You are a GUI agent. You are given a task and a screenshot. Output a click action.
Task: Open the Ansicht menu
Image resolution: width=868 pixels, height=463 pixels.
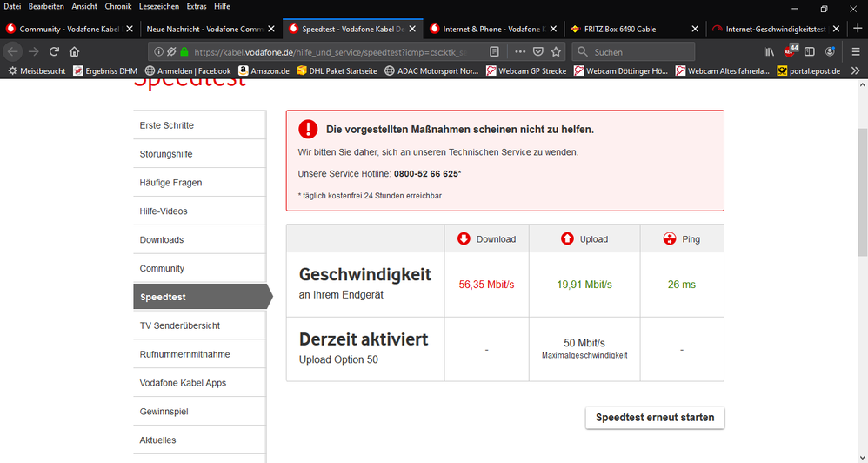point(84,7)
